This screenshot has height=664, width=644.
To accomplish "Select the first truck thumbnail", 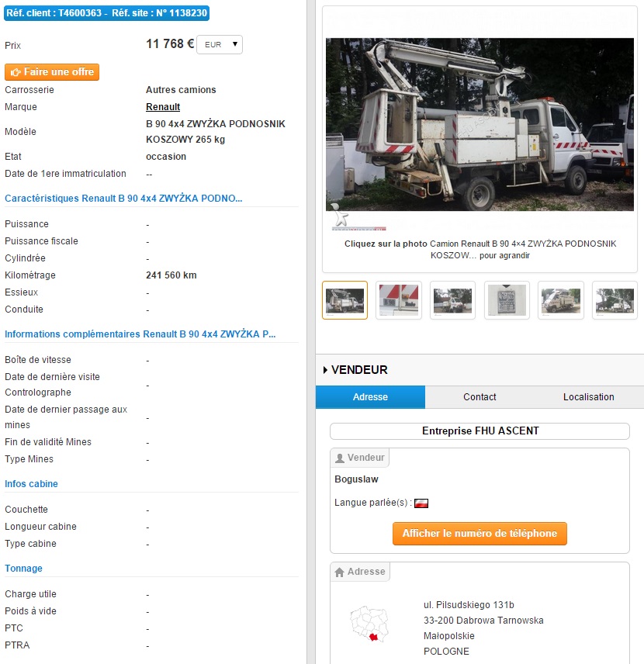I will pos(345,300).
